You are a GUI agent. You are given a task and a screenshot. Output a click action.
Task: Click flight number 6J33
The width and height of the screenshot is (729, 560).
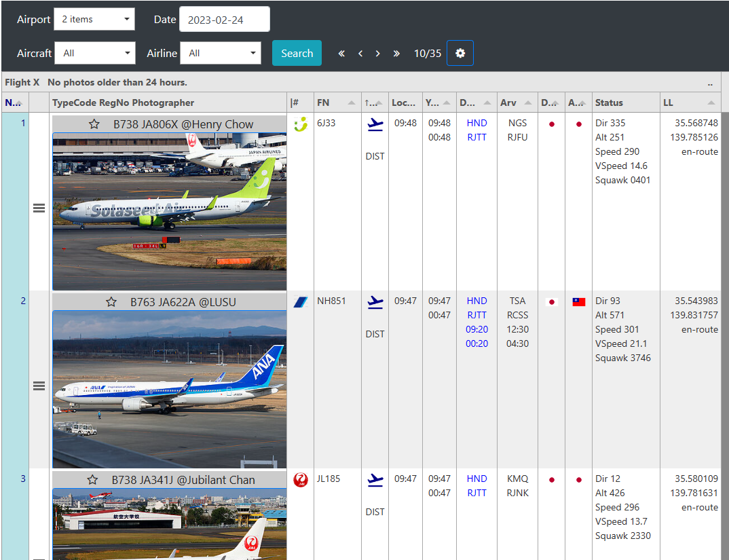(x=326, y=123)
